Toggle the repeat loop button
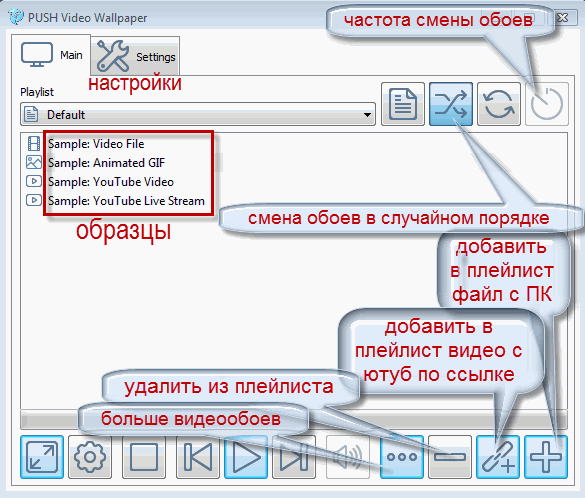Image resolution: width=585 pixels, height=498 pixels. (x=499, y=104)
